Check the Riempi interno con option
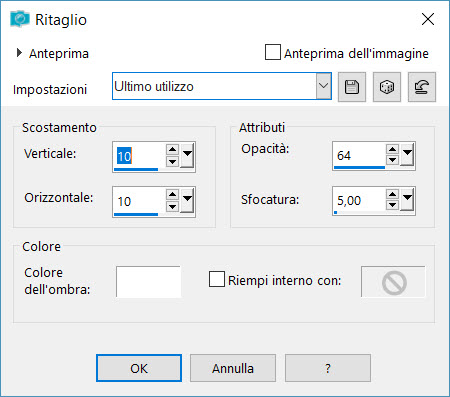Viewport: 450px width, 397px height. tap(217, 279)
